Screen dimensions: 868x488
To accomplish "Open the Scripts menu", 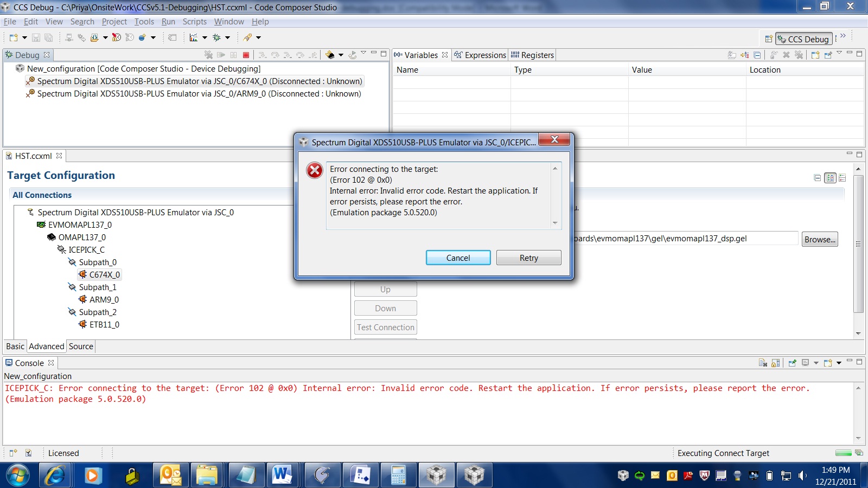I will pyautogui.click(x=194, y=22).
